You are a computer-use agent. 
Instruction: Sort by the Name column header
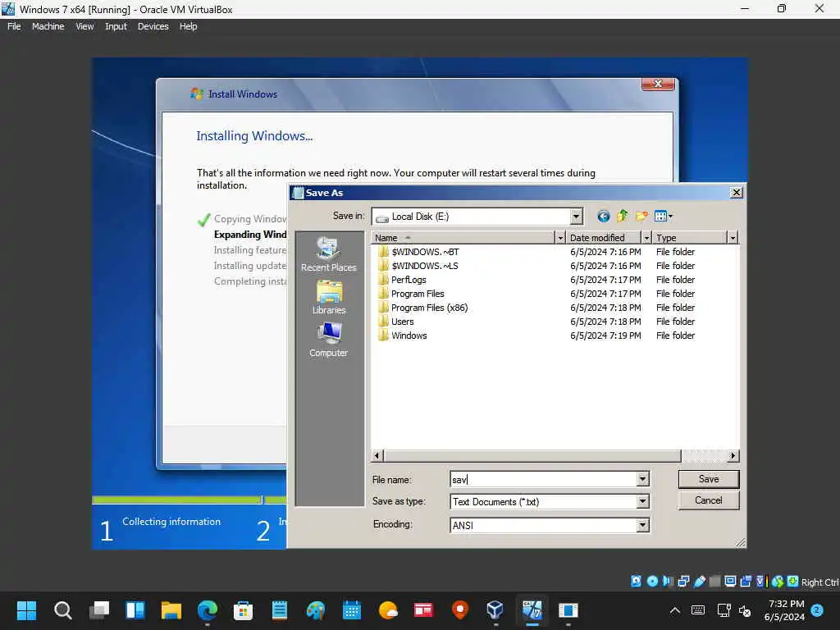coord(463,238)
